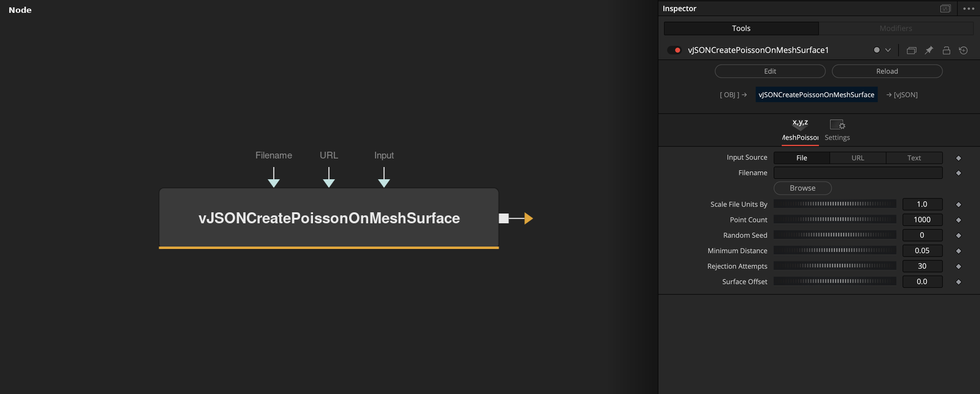Click the Filename input arrow on the node
Viewport: 980px width, 394px height.
tap(274, 177)
